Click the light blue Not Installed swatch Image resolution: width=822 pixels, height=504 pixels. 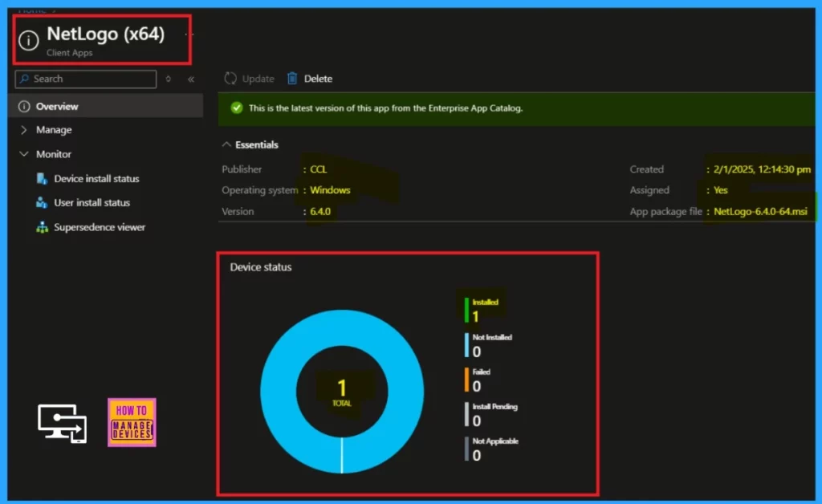pos(466,345)
